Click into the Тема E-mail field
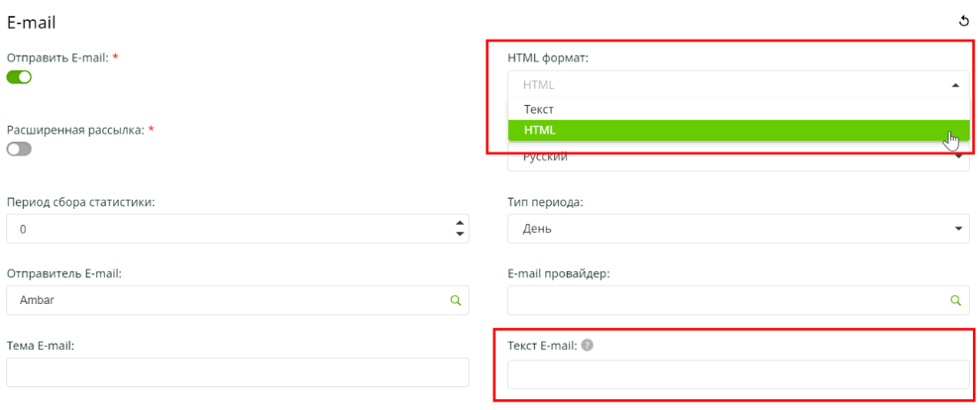The image size is (980, 410). (238, 372)
